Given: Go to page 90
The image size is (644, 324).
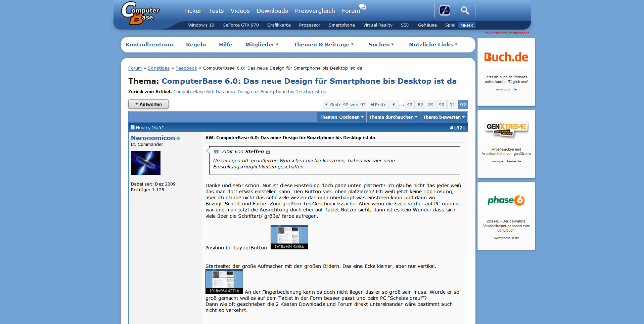Looking at the screenshot, I should 442,105.
